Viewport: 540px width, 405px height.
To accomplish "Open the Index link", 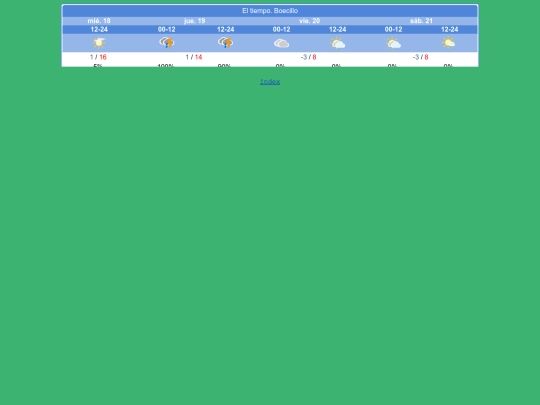I will point(270,82).
